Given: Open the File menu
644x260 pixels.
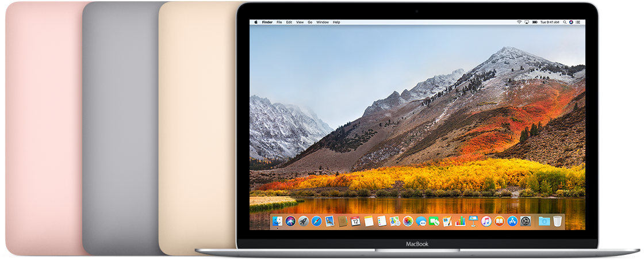Looking at the screenshot, I should [279, 22].
